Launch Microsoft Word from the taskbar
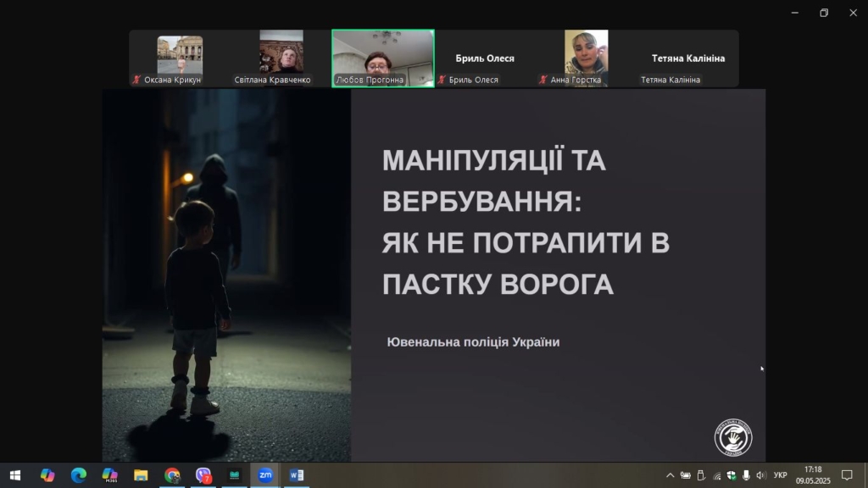The width and height of the screenshot is (868, 488). point(296,475)
